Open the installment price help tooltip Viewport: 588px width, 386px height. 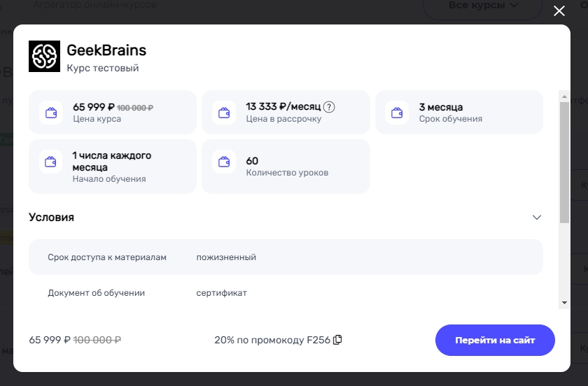[330, 107]
